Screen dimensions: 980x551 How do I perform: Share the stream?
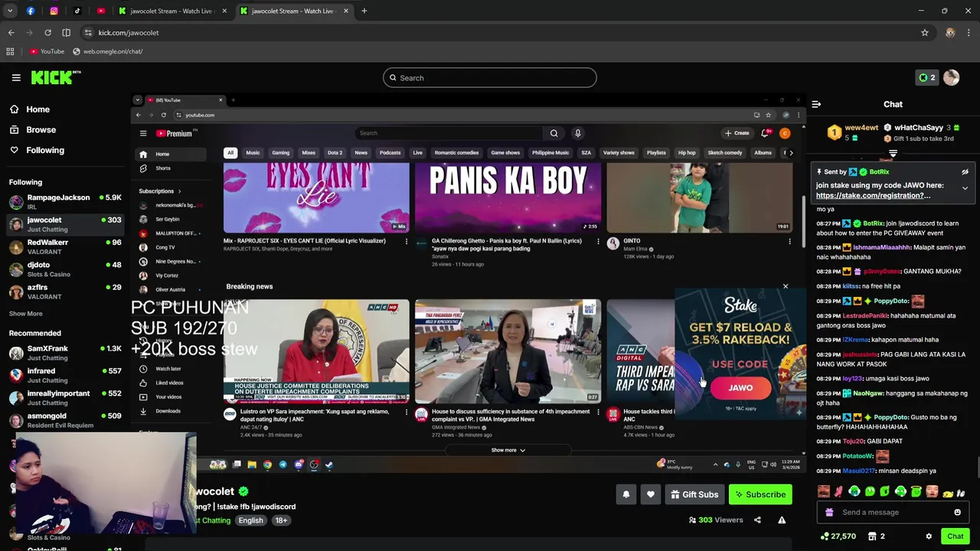757,520
